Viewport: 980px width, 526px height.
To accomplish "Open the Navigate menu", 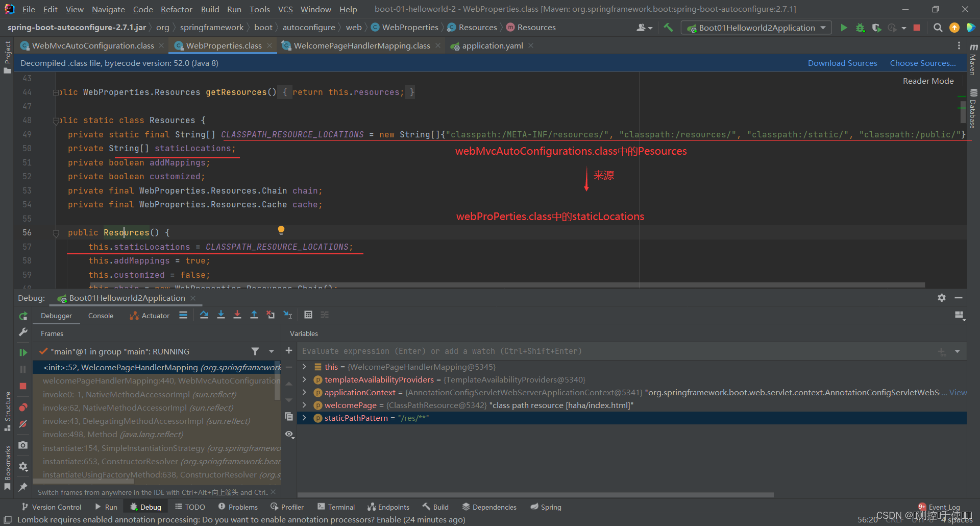I will pyautogui.click(x=108, y=9).
